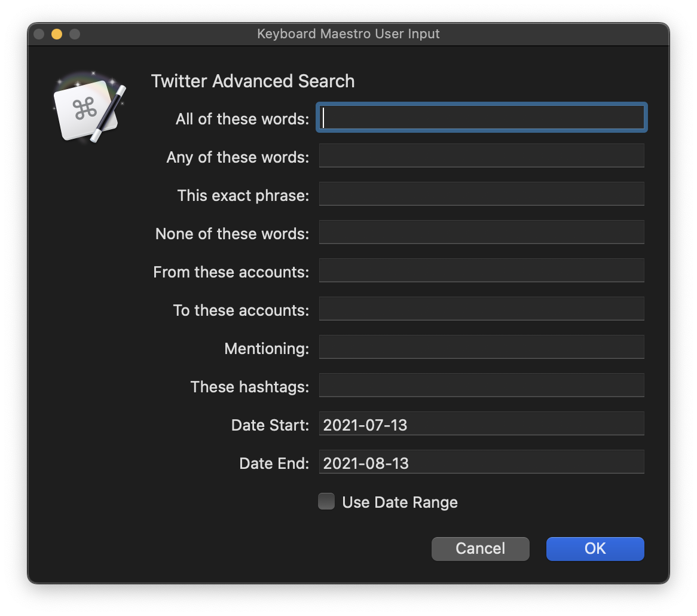Viewport: 697px width, 616px height.
Task: Click the 'From these accounts:' label
Action: tap(231, 272)
